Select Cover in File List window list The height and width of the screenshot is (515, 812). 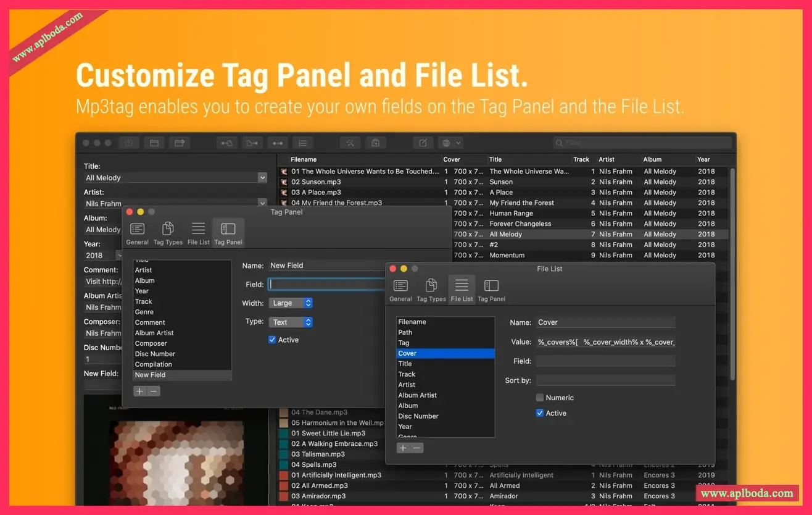445,353
